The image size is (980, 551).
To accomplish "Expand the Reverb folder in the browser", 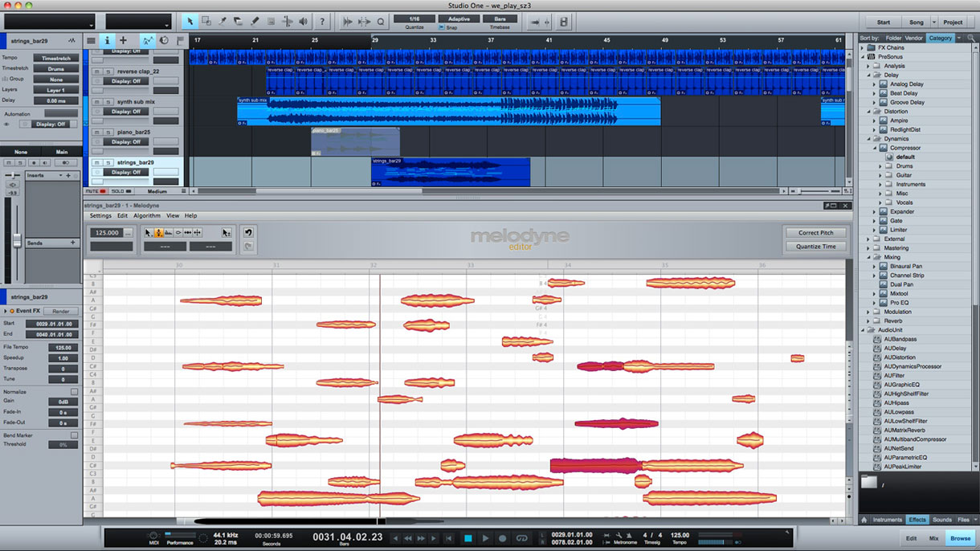I will (x=869, y=321).
